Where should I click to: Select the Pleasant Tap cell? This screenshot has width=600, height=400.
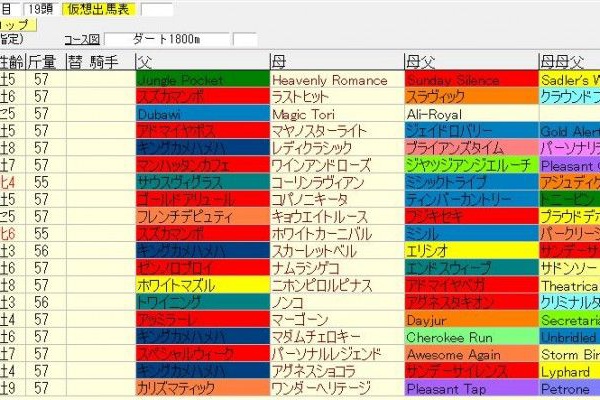click(470, 388)
